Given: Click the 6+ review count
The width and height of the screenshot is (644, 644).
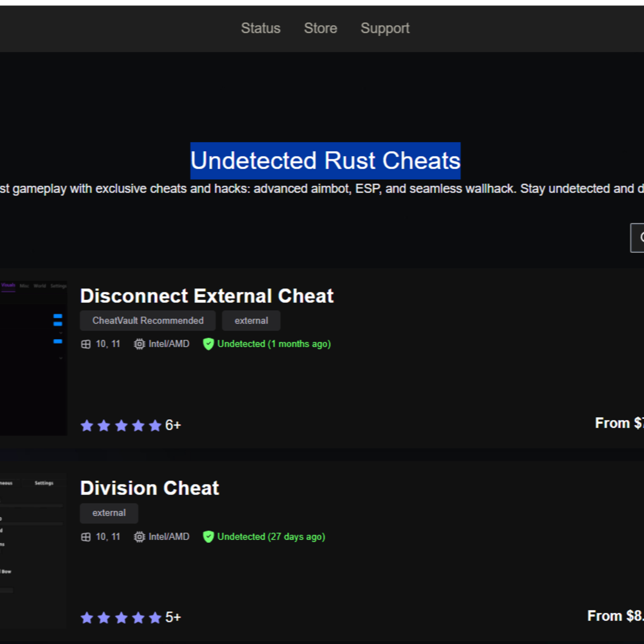Looking at the screenshot, I should coord(173,425).
